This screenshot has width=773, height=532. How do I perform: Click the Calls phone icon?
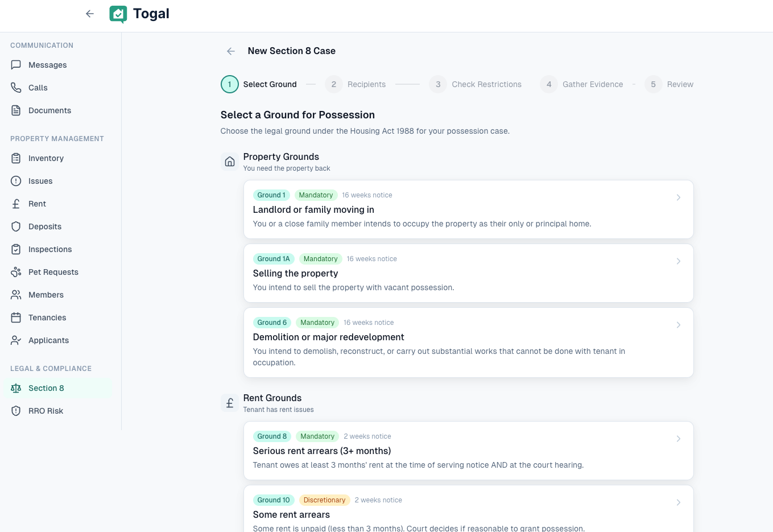click(x=16, y=88)
